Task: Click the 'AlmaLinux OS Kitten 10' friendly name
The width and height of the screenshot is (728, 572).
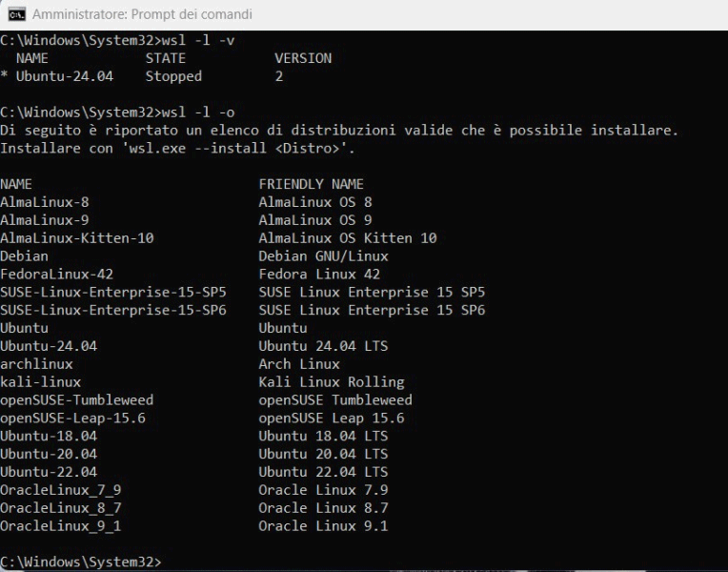Action: pos(348,238)
